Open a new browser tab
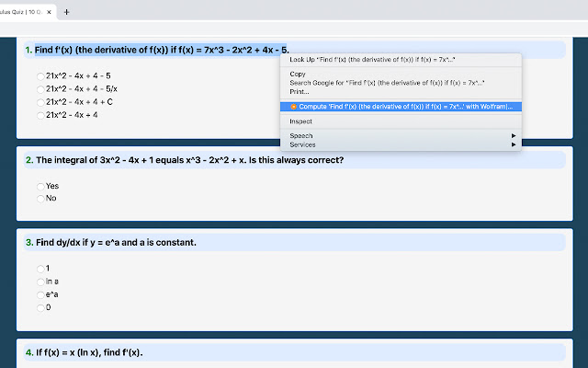Image resolution: width=588 pixels, height=368 pixels. 66,12
